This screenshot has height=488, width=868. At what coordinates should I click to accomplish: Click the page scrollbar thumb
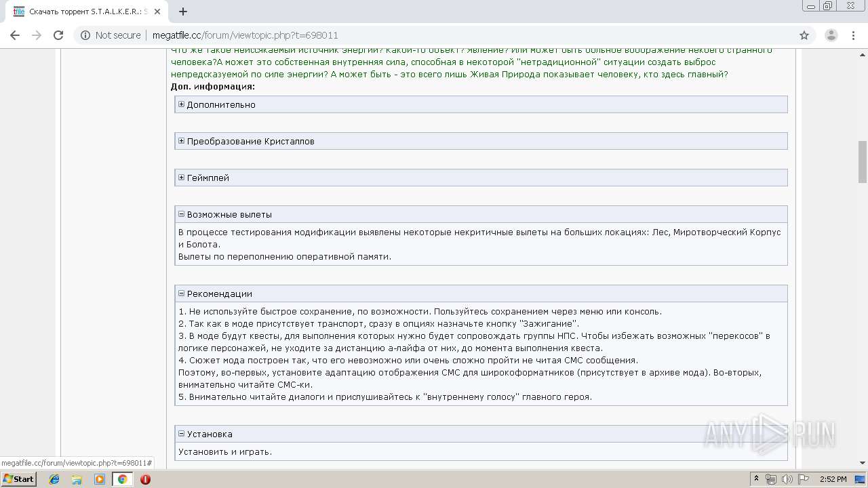click(863, 161)
